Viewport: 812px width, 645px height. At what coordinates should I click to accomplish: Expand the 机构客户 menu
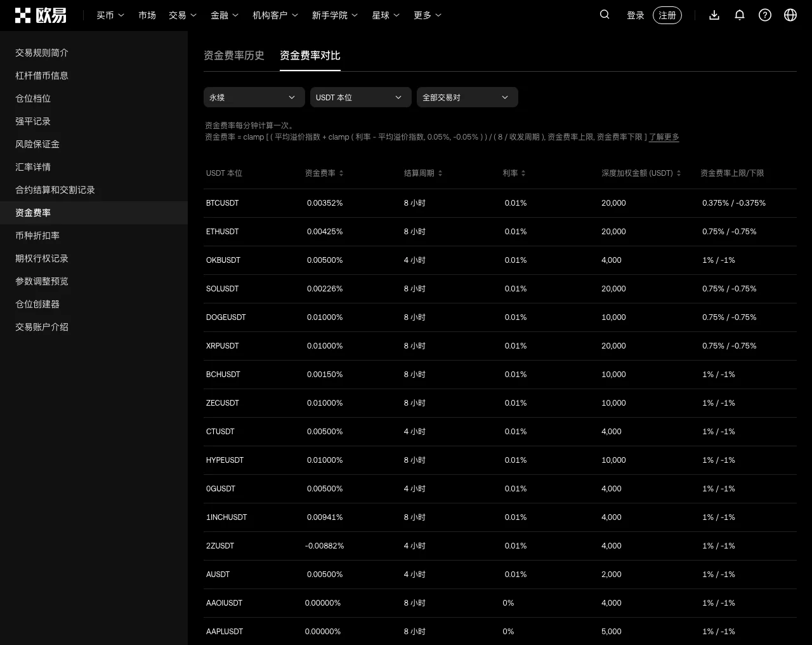tap(275, 15)
